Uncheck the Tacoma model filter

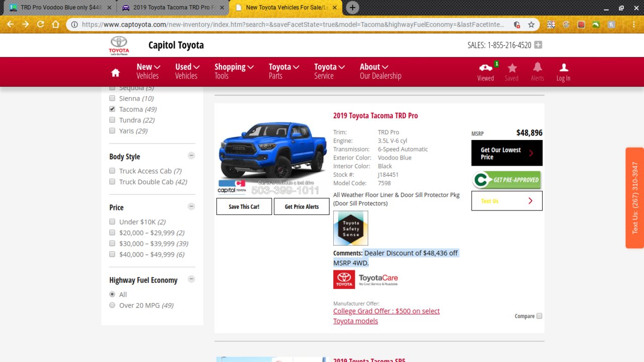click(x=112, y=109)
